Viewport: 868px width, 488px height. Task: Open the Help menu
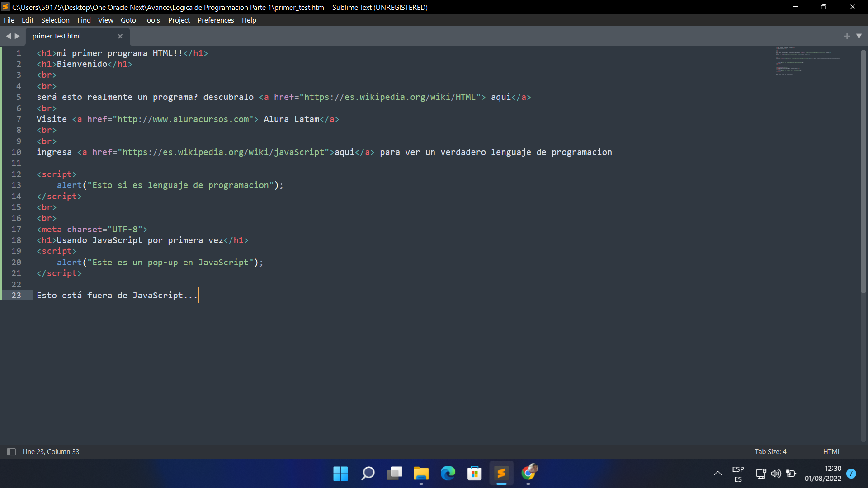click(249, 20)
